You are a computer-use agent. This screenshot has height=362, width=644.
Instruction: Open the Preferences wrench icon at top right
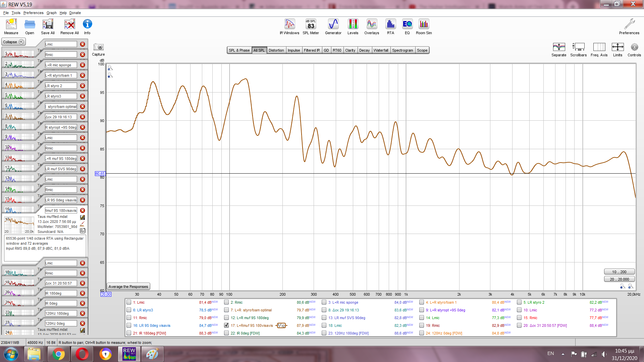(629, 26)
